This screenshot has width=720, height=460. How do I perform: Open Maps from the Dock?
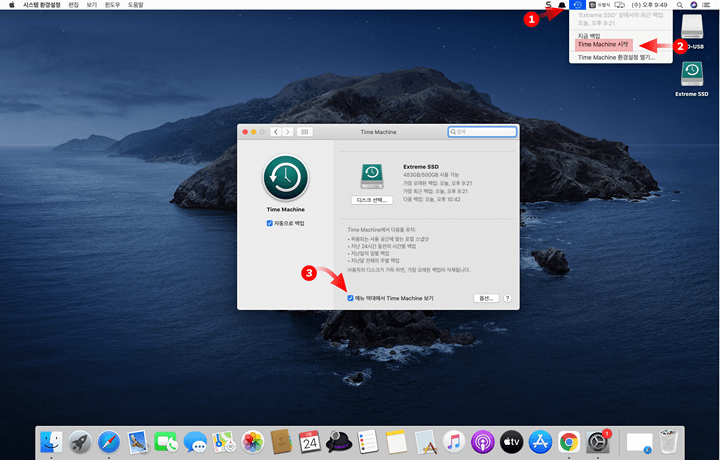click(x=224, y=442)
